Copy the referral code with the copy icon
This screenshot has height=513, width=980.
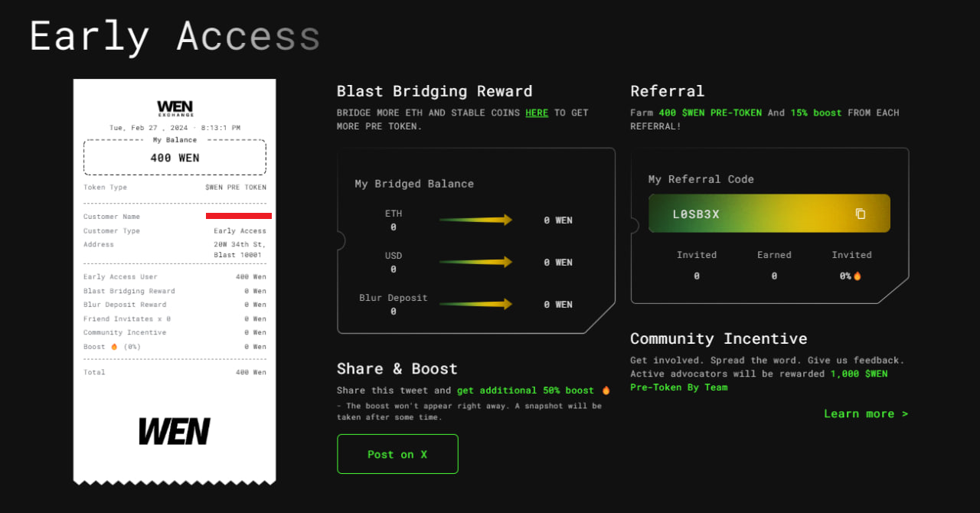click(860, 214)
